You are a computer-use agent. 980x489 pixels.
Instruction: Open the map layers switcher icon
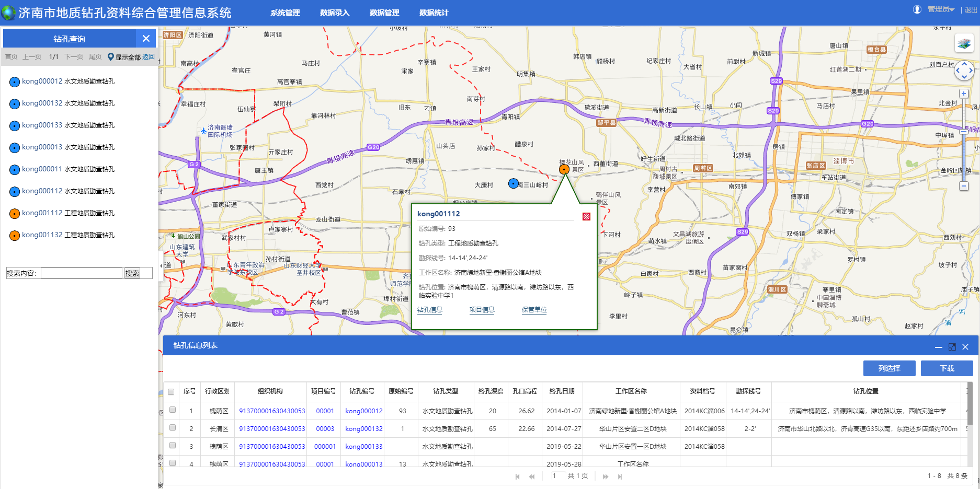[x=964, y=43]
